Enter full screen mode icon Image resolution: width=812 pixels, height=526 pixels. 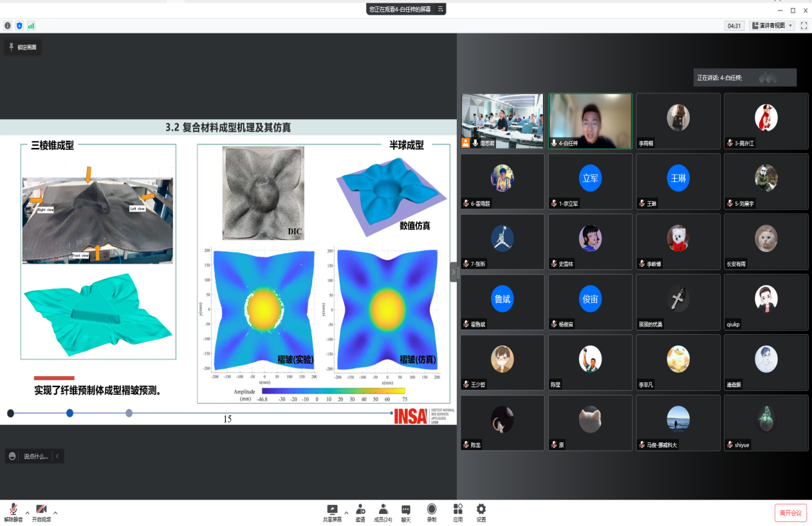pyautogui.click(x=804, y=26)
